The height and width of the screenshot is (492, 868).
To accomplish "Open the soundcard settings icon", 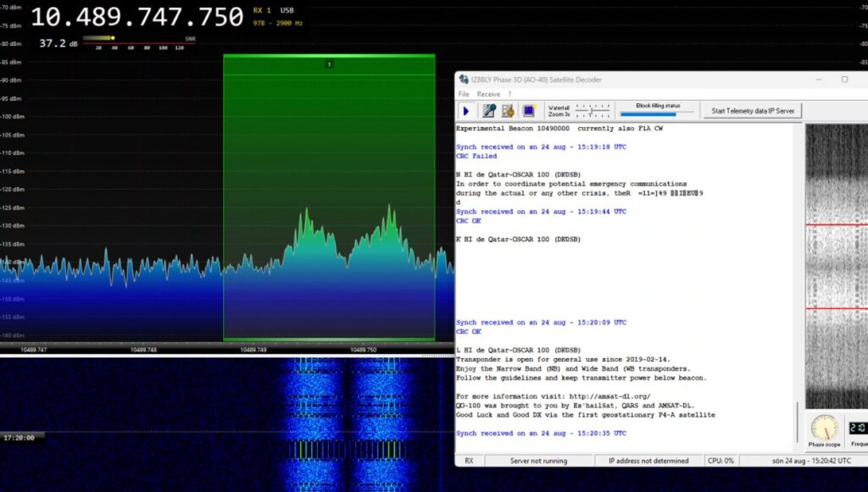I will (507, 110).
